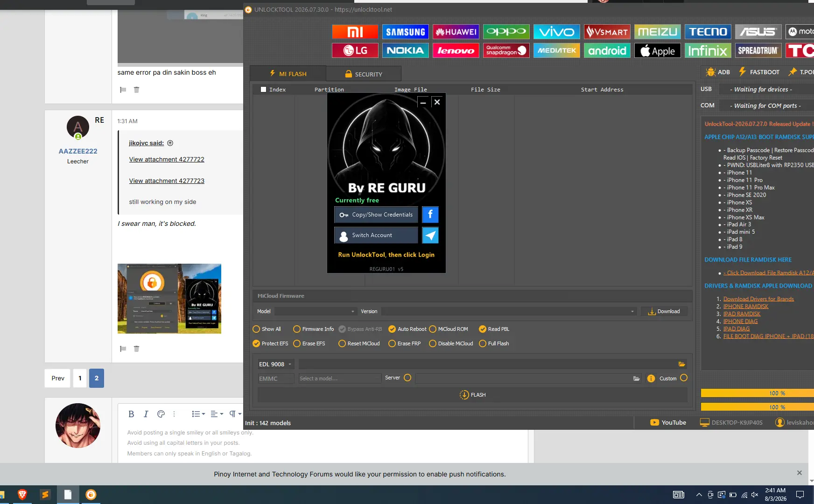Image resolution: width=814 pixels, height=504 pixels.
Task: Enable the MiCloud ROM option
Action: tap(449, 329)
